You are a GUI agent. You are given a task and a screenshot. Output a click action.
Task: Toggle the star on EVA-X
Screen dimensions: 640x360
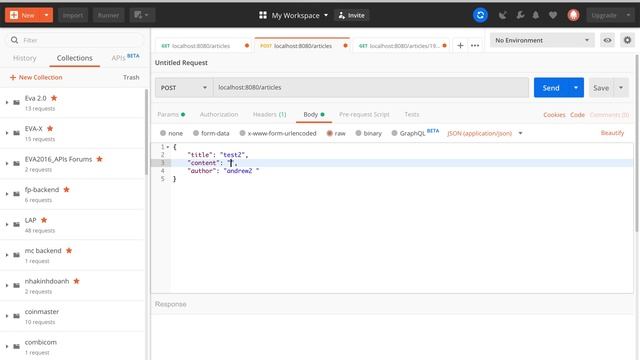50,129
